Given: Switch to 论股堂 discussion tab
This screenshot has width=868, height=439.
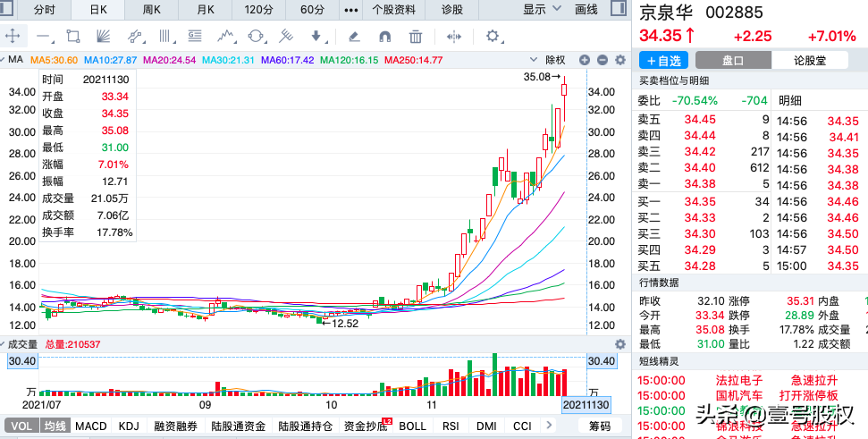Looking at the screenshot, I should point(810,60).
